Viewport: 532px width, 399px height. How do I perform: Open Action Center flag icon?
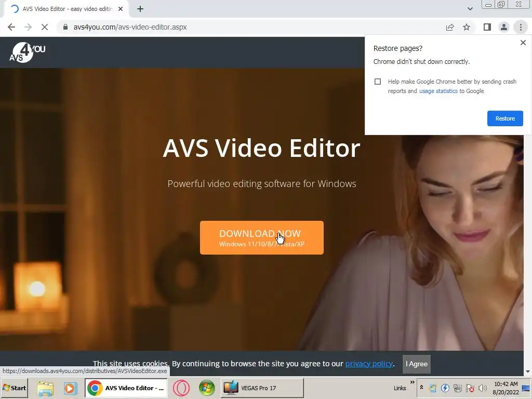tap(470, 388)
